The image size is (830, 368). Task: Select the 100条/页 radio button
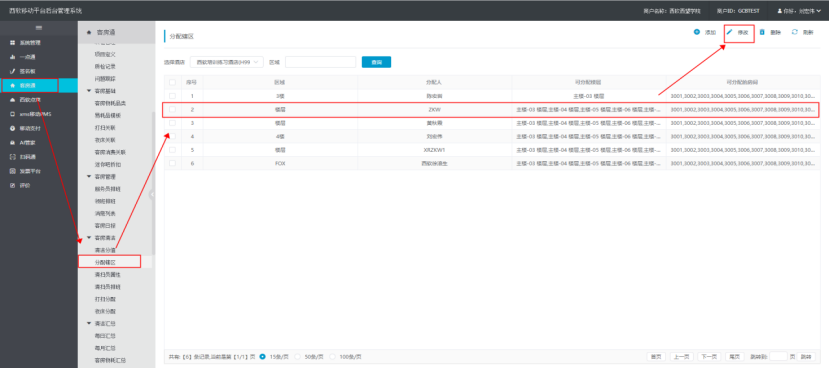[332, 357]
